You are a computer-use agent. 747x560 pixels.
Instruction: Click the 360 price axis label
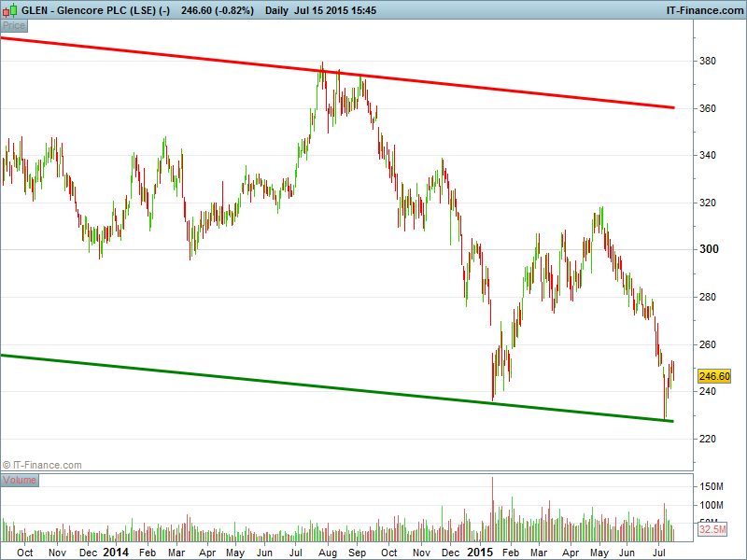708,108
